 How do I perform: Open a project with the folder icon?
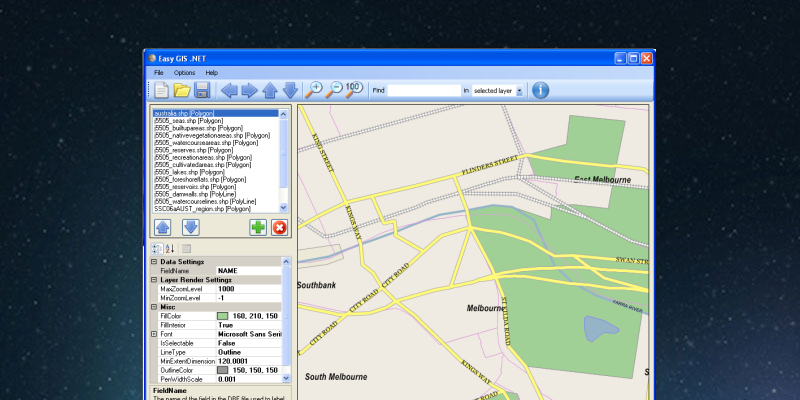182,90
